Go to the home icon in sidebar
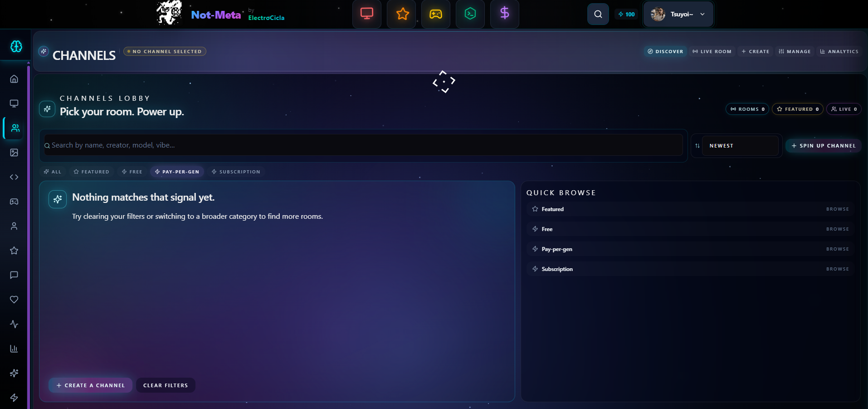The width and height of the screenshot is (868, 409). pyautogui.click(x=14, y=79)
